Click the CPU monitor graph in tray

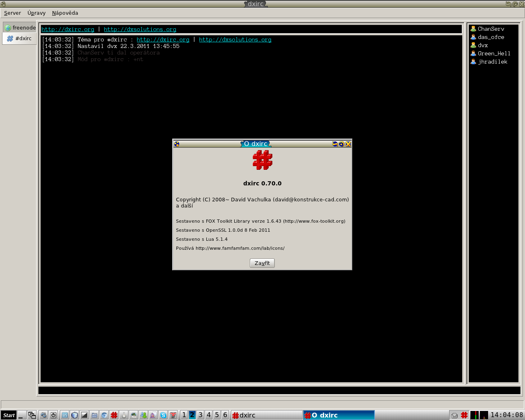click(474, 415)
